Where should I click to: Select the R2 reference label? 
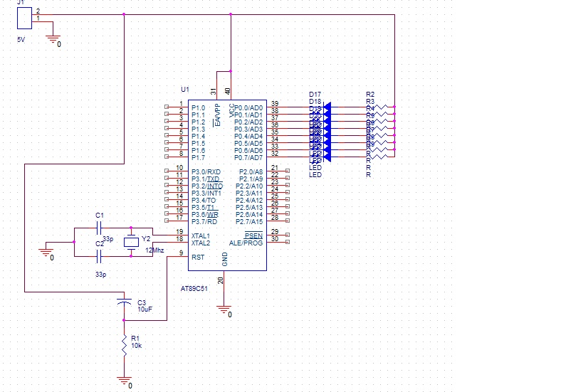(370, 95)
